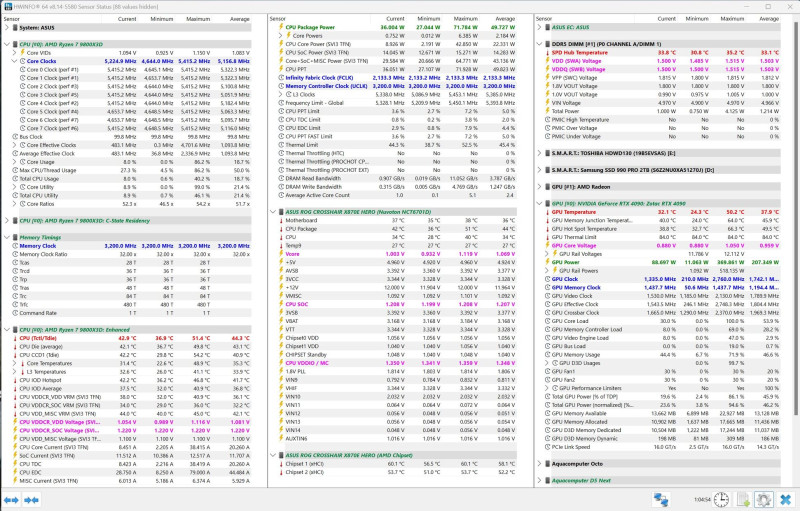Expand the L3 Clocks row

(281, 94)
